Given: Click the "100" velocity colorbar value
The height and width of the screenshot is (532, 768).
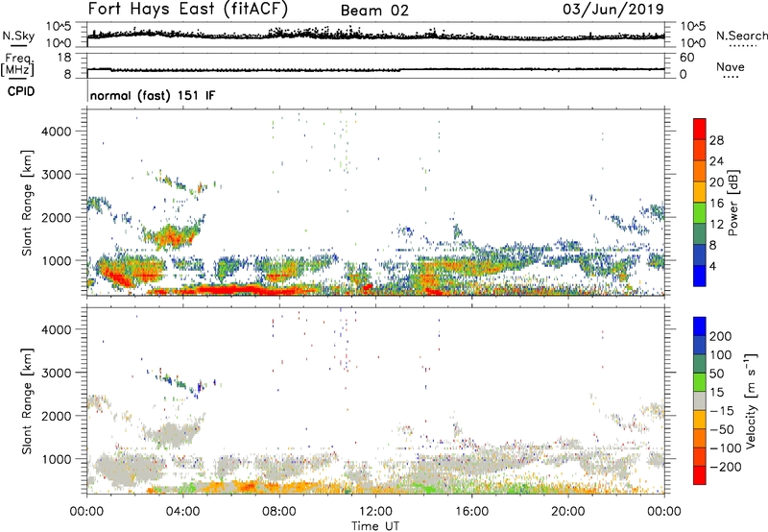Looking at the screenshot, I should [721, 354].
